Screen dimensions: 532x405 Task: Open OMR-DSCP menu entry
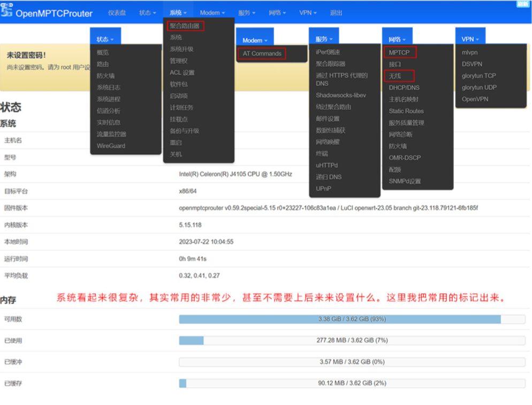405,158
